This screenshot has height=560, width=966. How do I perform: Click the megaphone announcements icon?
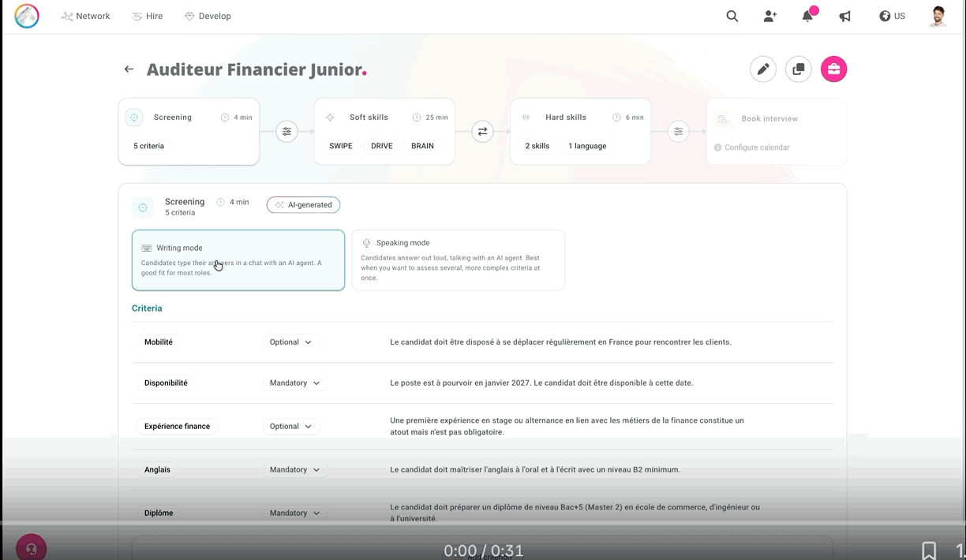click(845, 16)
